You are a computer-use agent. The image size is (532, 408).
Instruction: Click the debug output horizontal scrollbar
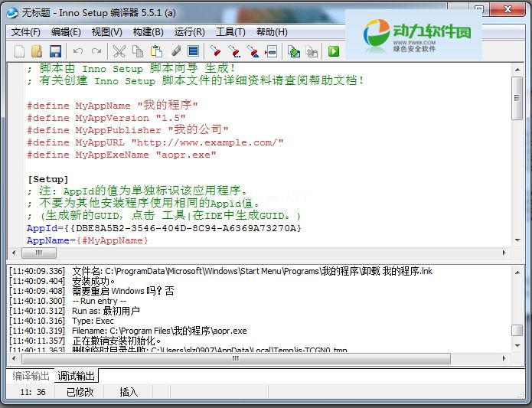point(230,357)
